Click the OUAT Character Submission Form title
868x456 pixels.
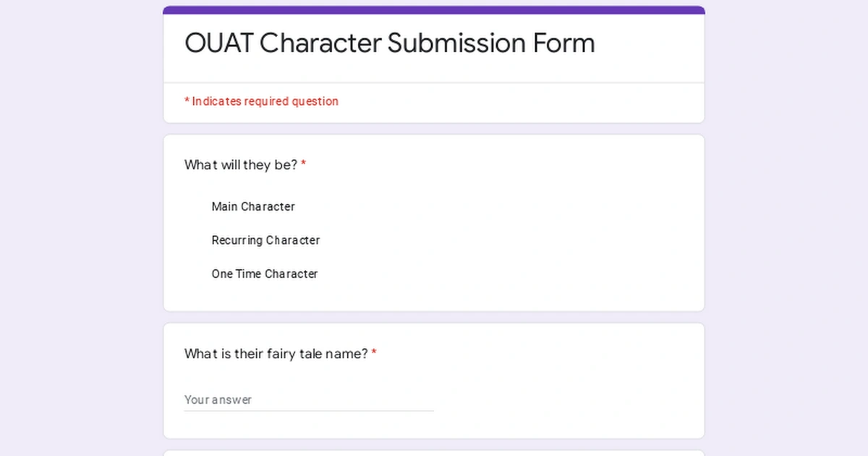[x=389, y=43]
